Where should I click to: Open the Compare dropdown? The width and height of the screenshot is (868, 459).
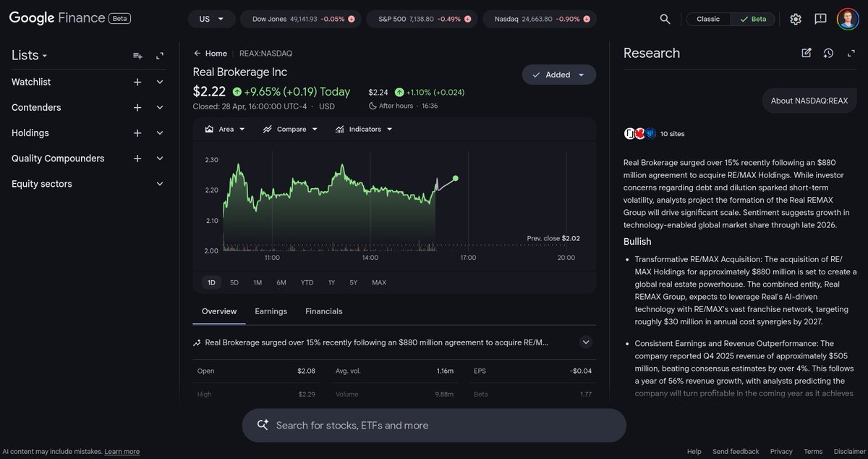click(x=290, y=129)
